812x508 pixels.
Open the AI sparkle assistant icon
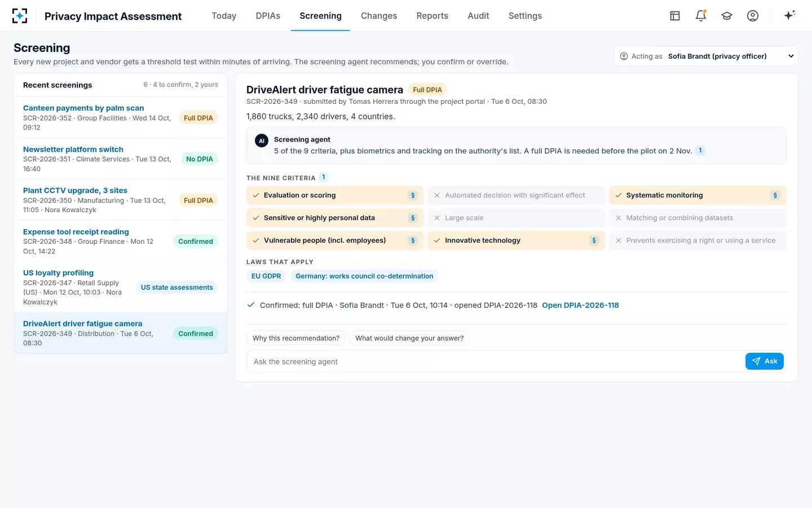(789, 16)
